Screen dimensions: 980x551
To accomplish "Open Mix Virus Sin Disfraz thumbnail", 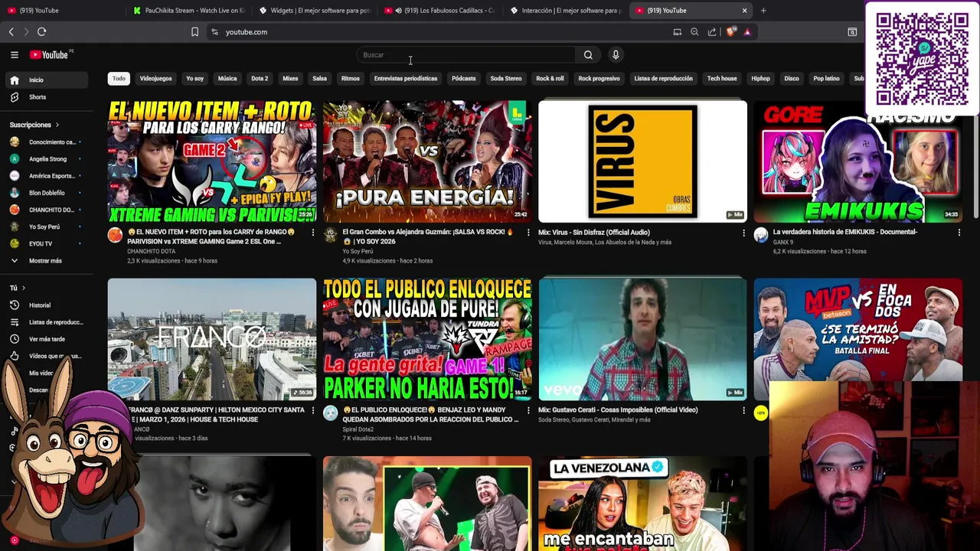I will (x=642, y=161).
